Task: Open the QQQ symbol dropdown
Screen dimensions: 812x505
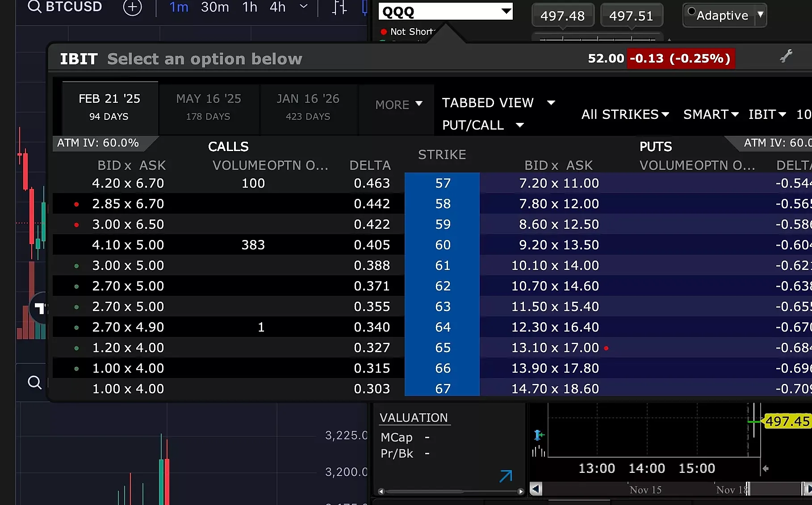Action: (x=506, y=11)
